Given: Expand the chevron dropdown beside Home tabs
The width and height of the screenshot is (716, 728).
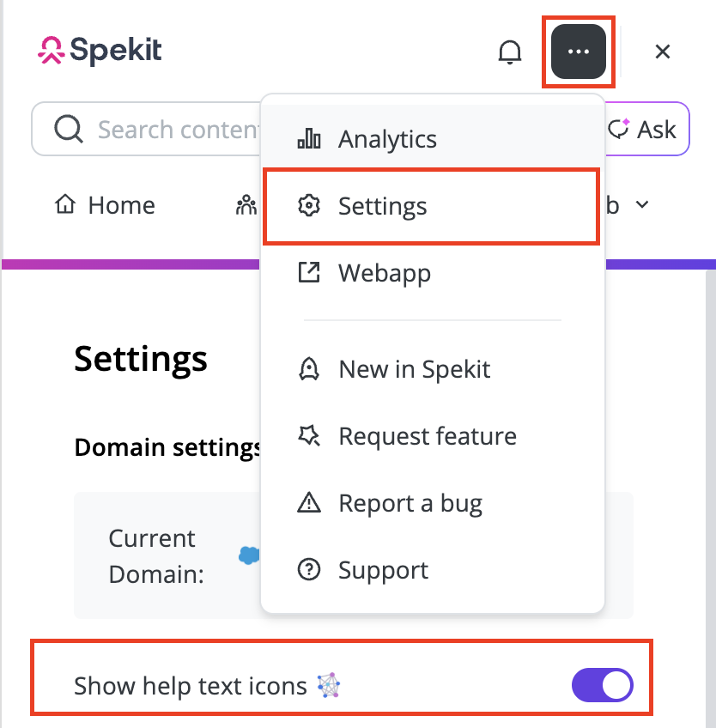Looking at the screenshot, I should tap(641, 204).
